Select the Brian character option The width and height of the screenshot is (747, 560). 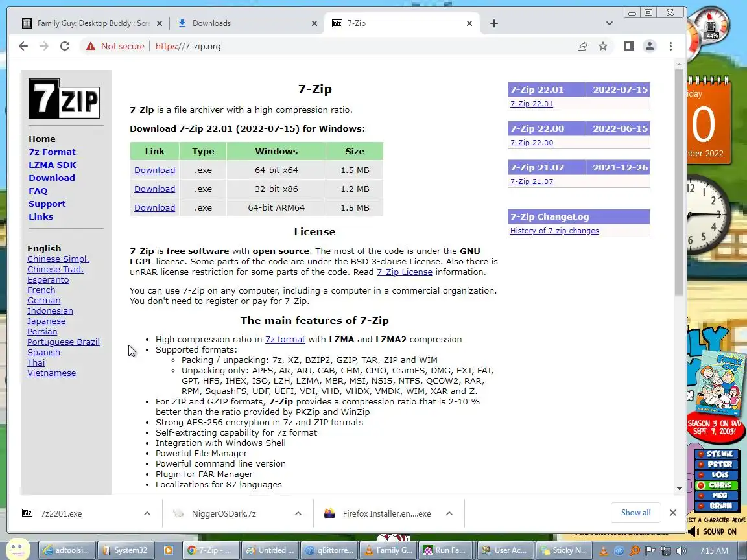pos(716,506)
